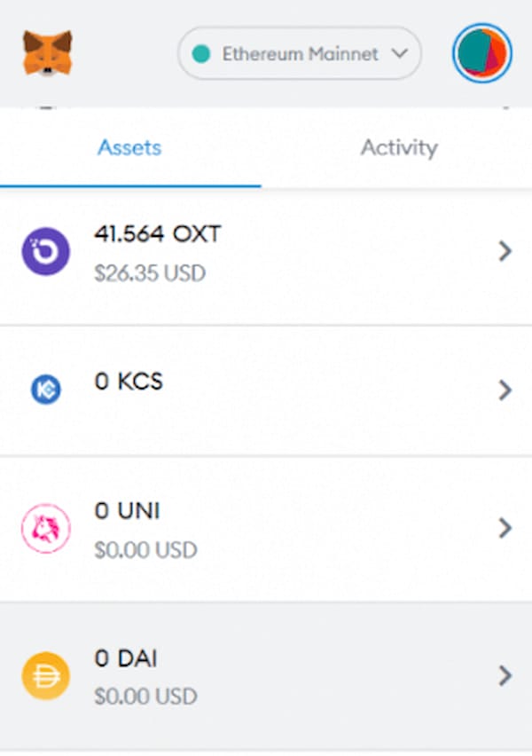The height and width of the screenshot is (756, 532).
Task: Open the 41.564 OXT balance entry
Action: [x=158, y=235]
